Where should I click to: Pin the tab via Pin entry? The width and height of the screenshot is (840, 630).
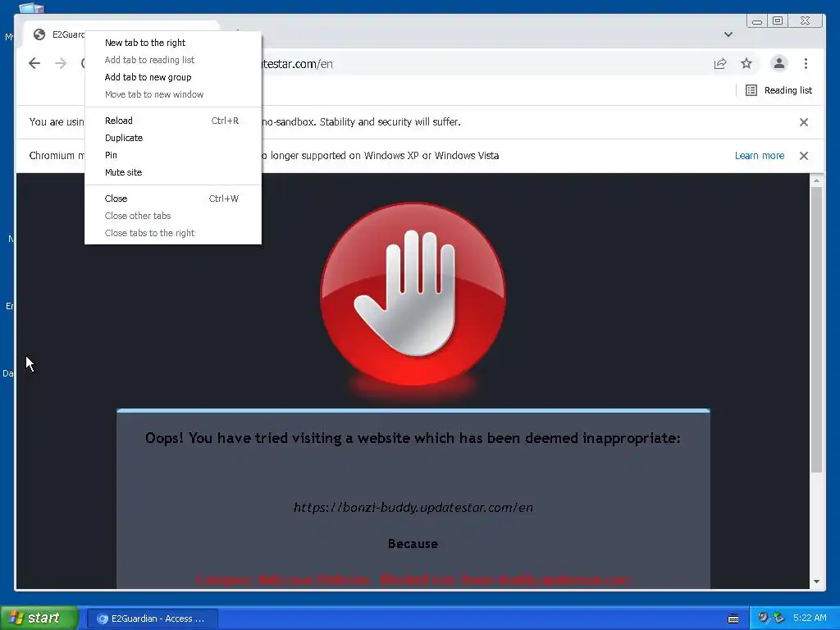coord(173,155)
